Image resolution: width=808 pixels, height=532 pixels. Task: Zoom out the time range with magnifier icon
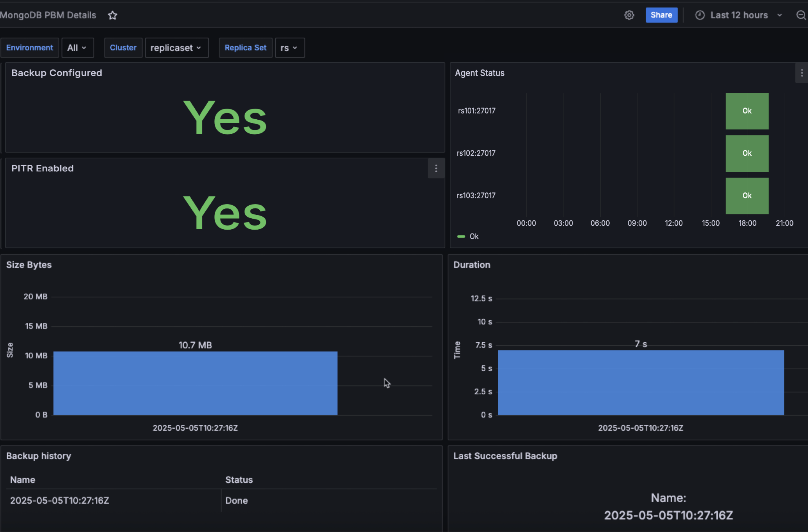(800, 15)
